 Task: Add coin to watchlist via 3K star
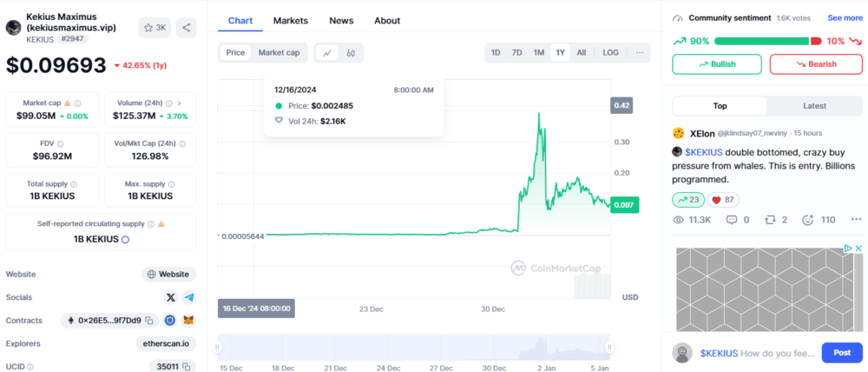155,28
